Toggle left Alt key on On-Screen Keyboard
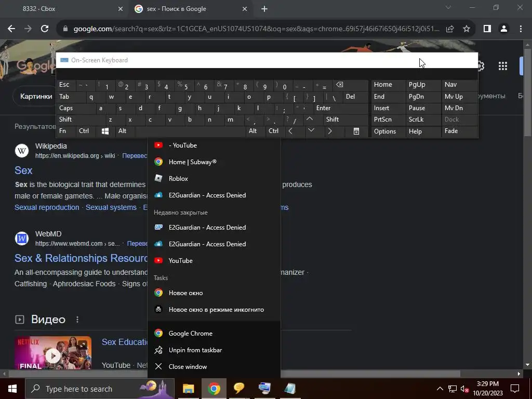Screen dimensions: 532x399 (125, 131)
